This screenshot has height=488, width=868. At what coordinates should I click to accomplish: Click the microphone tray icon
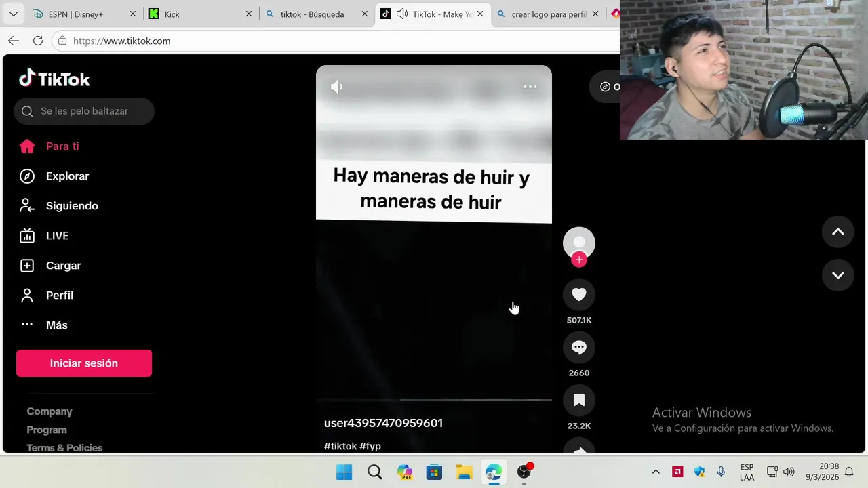[x=721, y=472]
